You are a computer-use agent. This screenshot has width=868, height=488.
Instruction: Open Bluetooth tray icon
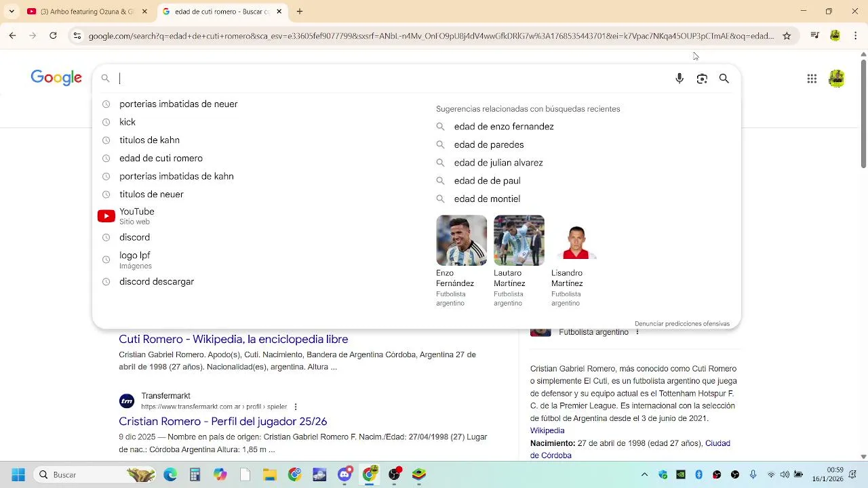698,474
